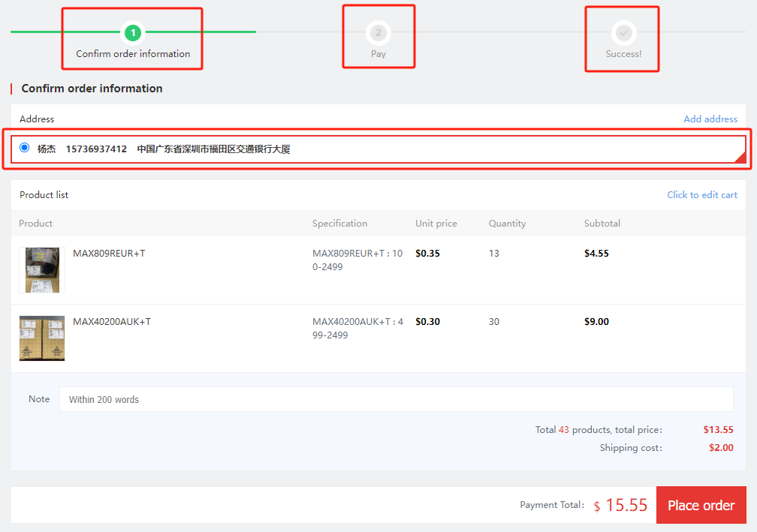Viewport: 757px width, 532px height.
Task: Open the MAX809REUR+T product thumbnail
Action: (x=42, y=270)
